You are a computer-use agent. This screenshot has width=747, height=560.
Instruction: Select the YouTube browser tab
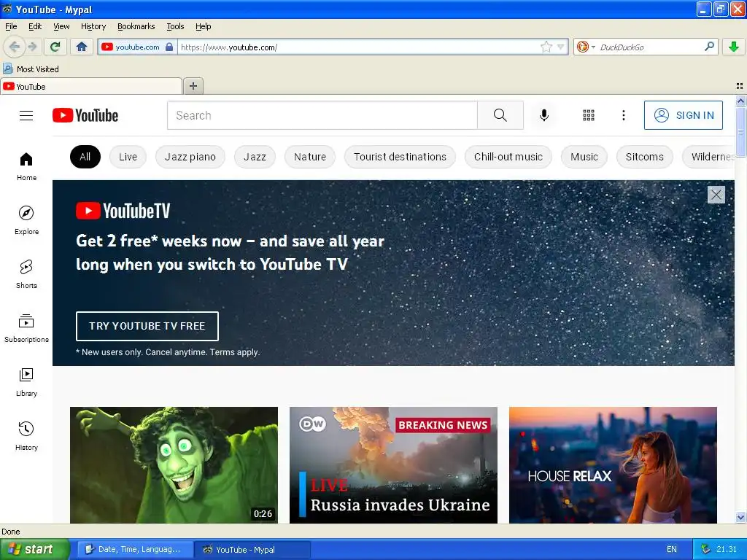click(91, 87)
